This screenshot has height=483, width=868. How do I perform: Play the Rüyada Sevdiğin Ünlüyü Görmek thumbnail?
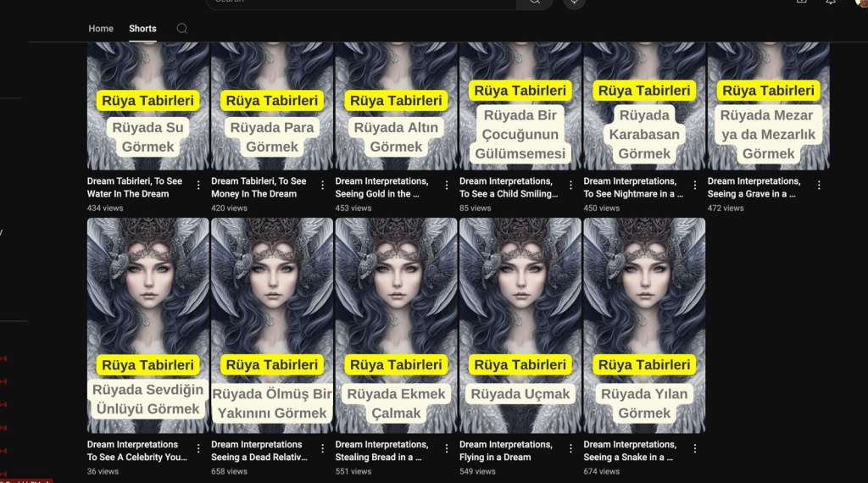[x=147, y=325]
